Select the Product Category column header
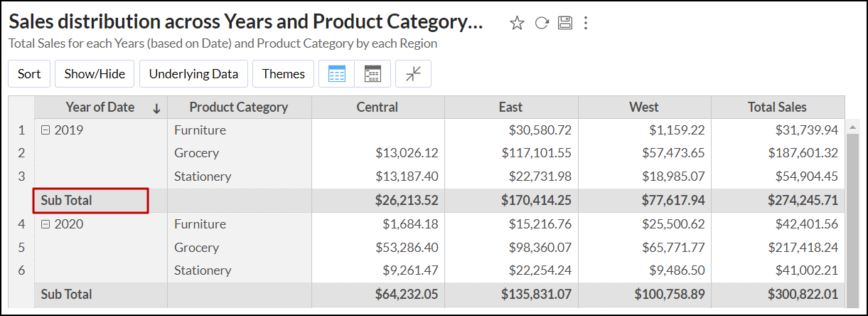The width and height of the screenshot is (868, 316). (238, 107)
